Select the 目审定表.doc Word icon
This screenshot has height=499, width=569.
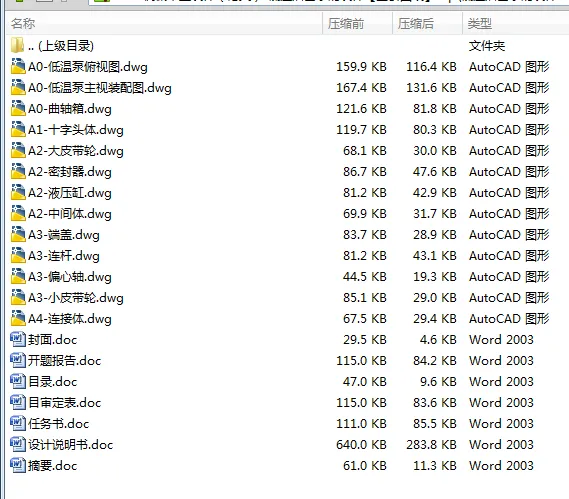click(18, 403)
